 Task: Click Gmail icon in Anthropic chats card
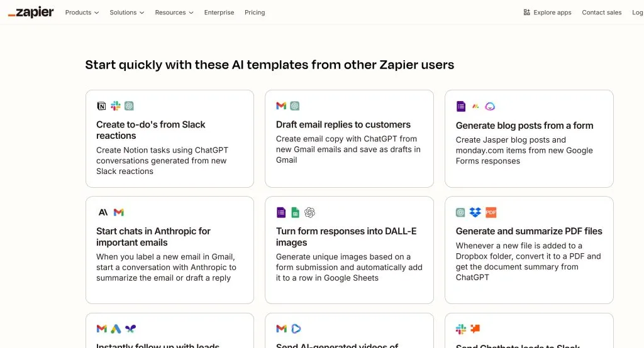pos(119,212)
